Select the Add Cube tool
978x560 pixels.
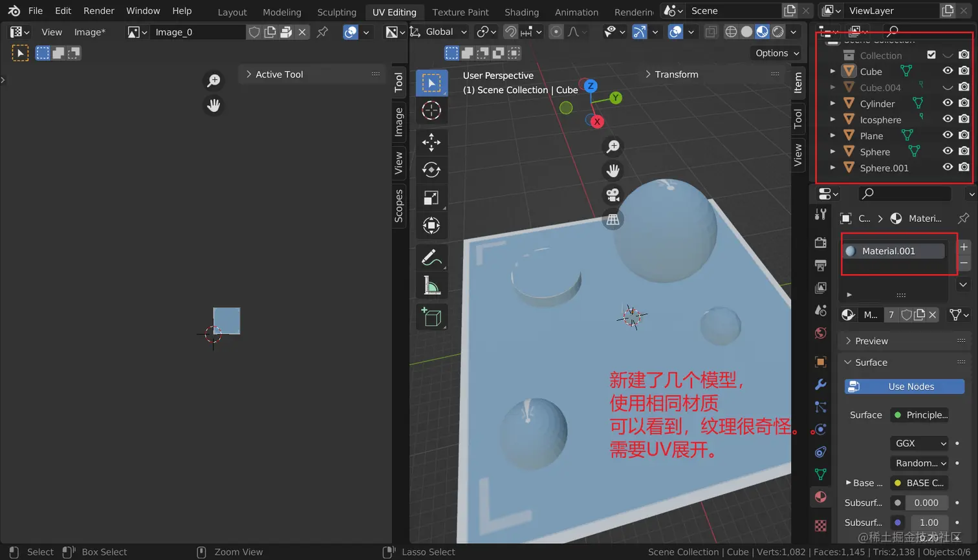point(431,316)
